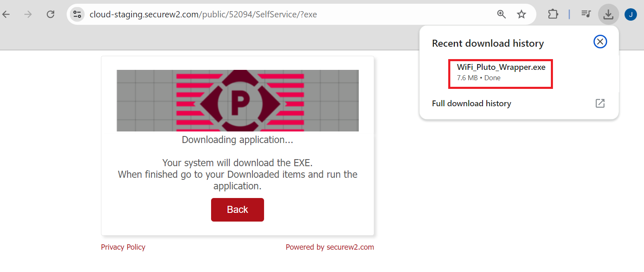Follow the Powered by securew2.com link
The image size is (644, 272).
point(329,247)
